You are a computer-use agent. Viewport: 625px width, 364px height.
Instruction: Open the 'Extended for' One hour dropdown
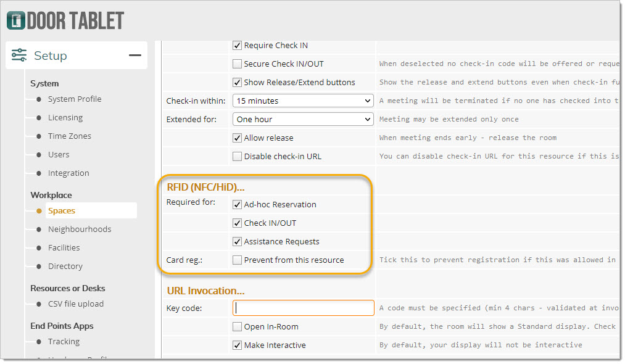(x=303, y=119)
